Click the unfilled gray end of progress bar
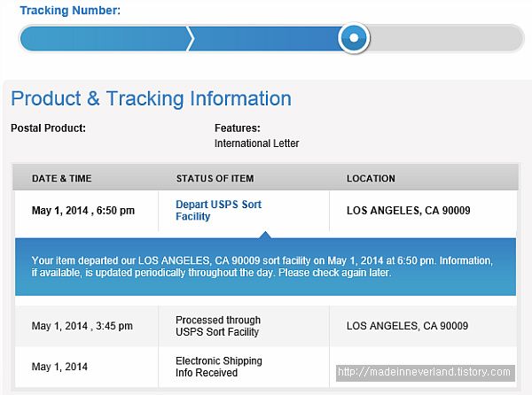 click(446, 38)
